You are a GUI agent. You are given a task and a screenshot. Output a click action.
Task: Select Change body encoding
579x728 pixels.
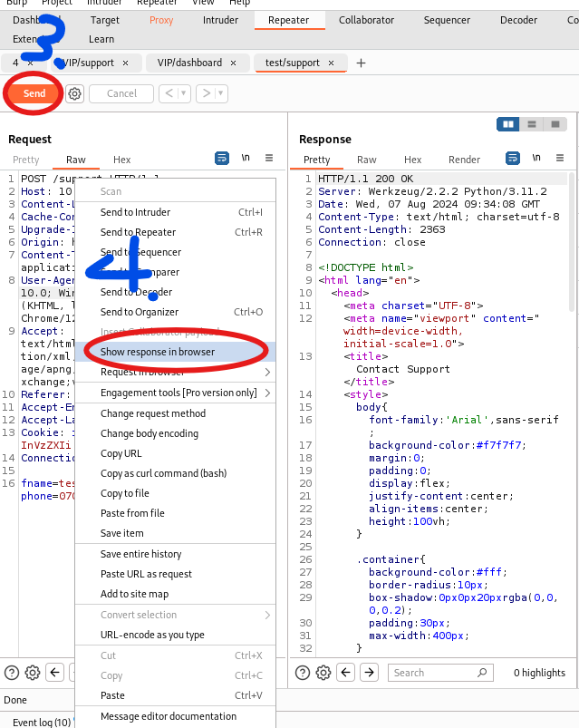coord(176,433)
